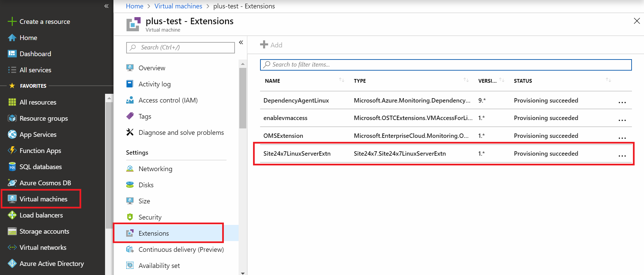
Task: Open SQL databases icon
Action: coord(12,167)
